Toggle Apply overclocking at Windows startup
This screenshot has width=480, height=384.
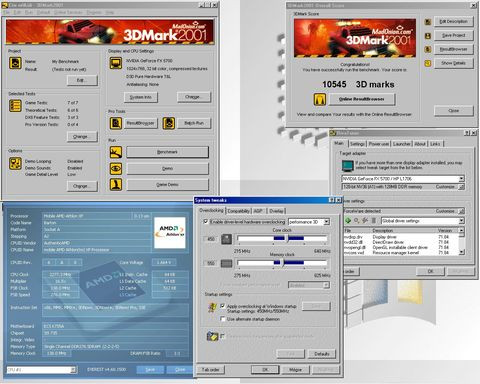click(222, 306)
